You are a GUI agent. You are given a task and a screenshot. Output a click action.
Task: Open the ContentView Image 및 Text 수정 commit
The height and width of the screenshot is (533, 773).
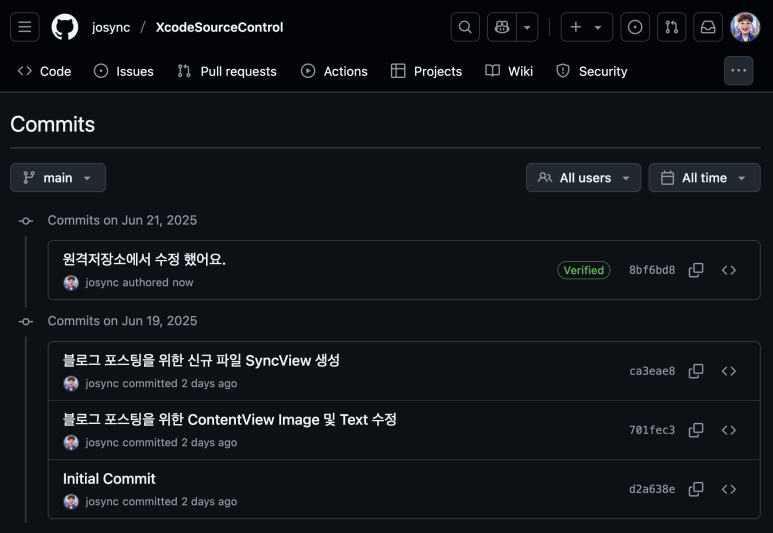click(230, 420)
